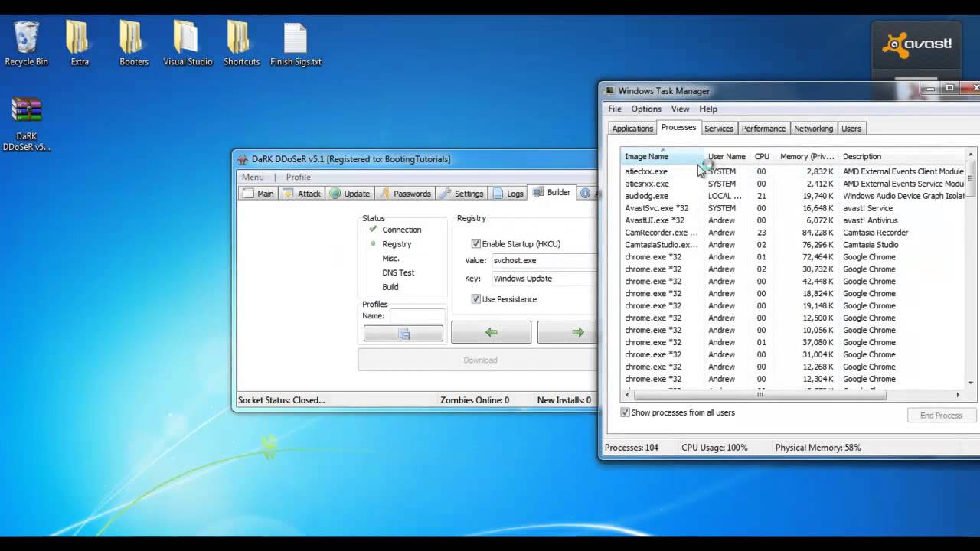Viewport: 980px width, 551px height.
Task: Switch to the Networking tab
Action: (813, 129)
